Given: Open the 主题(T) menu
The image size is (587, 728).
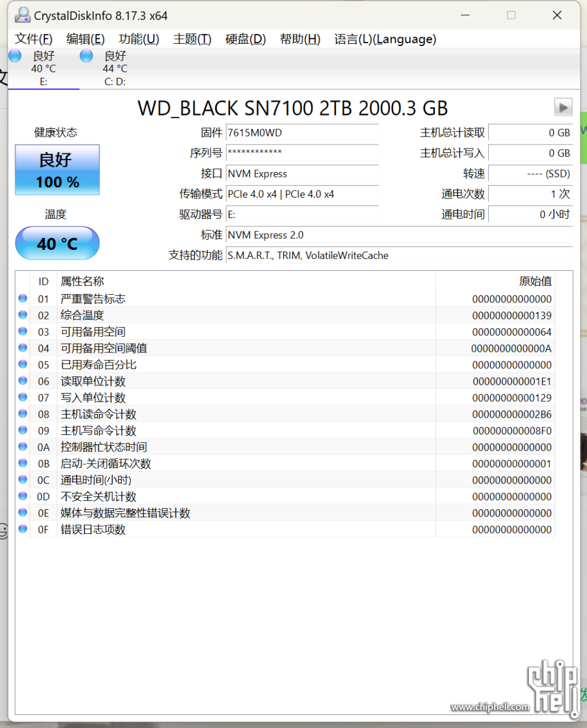Looking at the screenshot, I should [192, 39].
